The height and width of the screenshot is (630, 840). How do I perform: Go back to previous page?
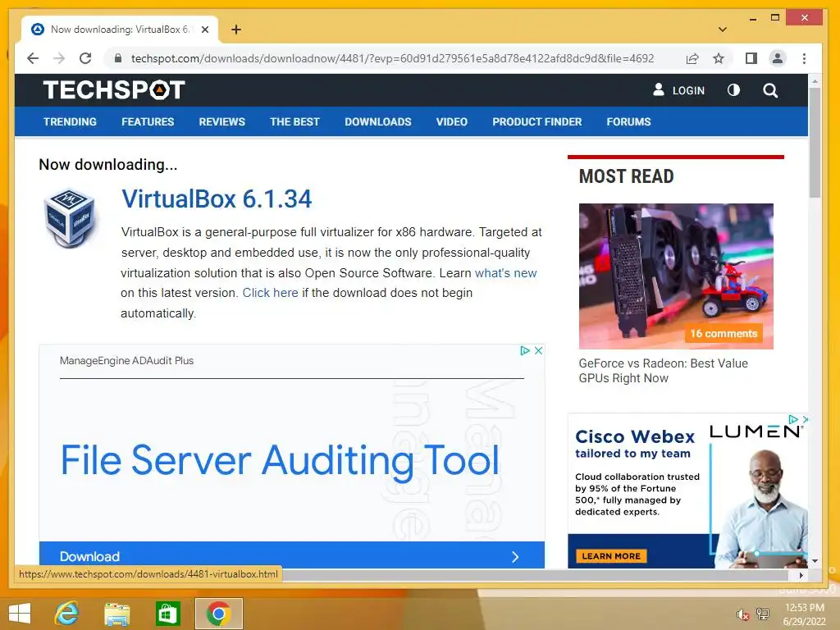(x=33, y=58)
